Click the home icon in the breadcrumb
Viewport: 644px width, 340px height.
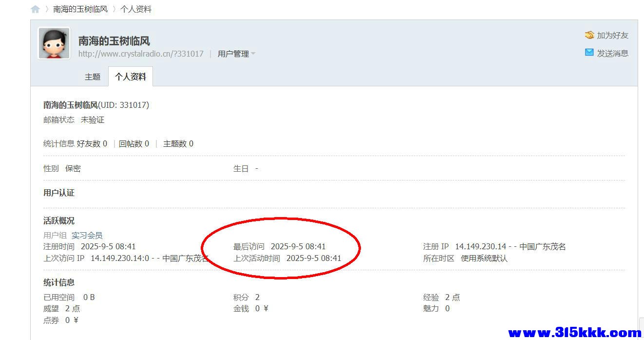[35, 9]
